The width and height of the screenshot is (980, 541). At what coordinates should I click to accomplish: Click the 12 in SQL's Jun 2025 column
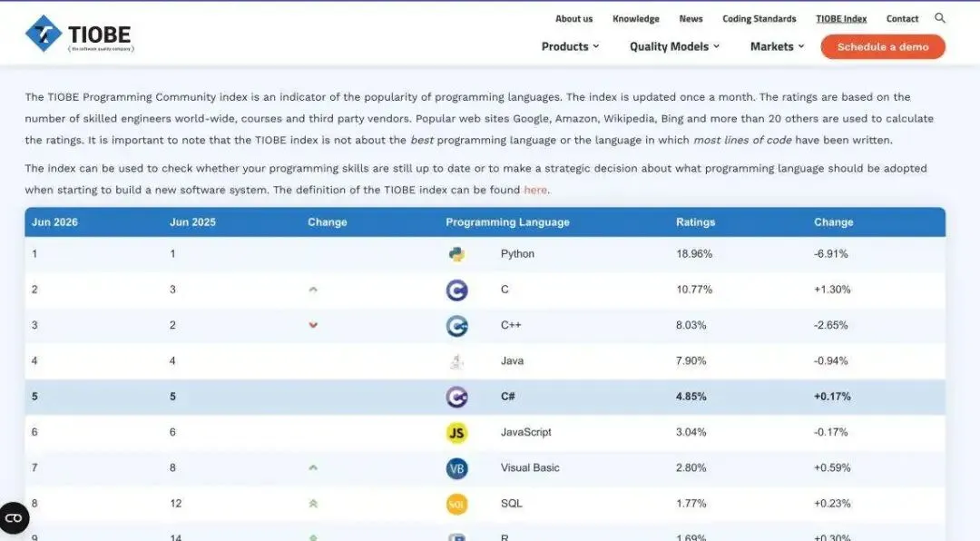click(176, 504)
